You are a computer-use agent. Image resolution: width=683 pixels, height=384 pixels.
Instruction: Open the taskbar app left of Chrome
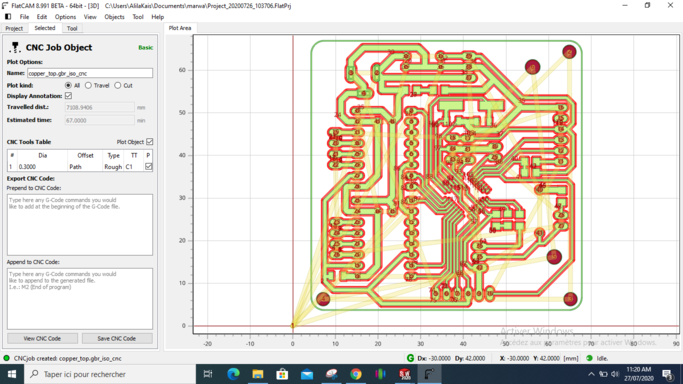(331, 374)
